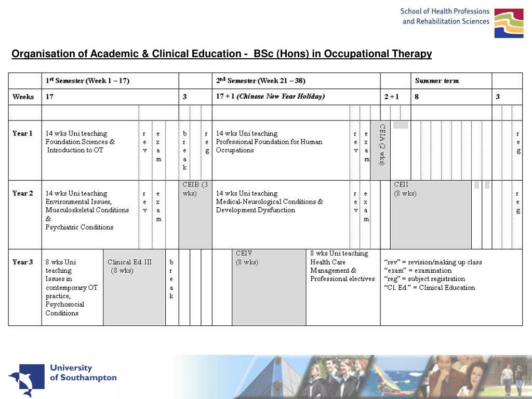Click the School of Health Professions wave logo

509,23
